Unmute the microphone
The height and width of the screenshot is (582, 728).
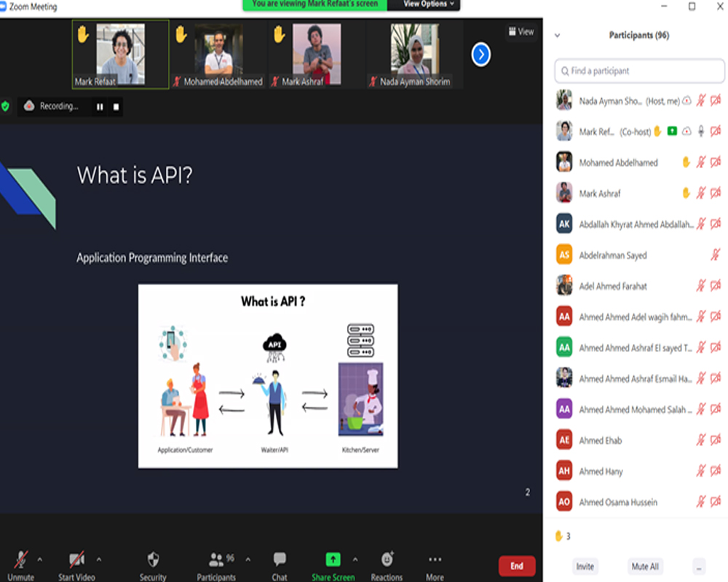coord(20,559)
